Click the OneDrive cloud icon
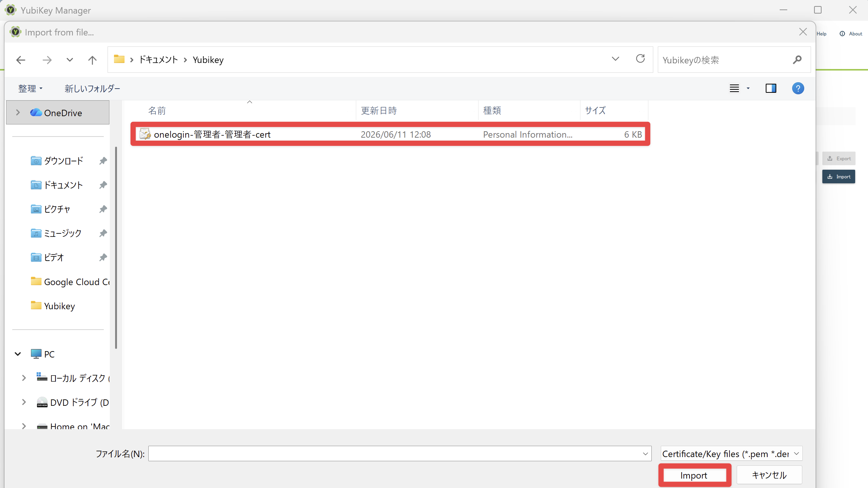868x488 pixels. 36,112
